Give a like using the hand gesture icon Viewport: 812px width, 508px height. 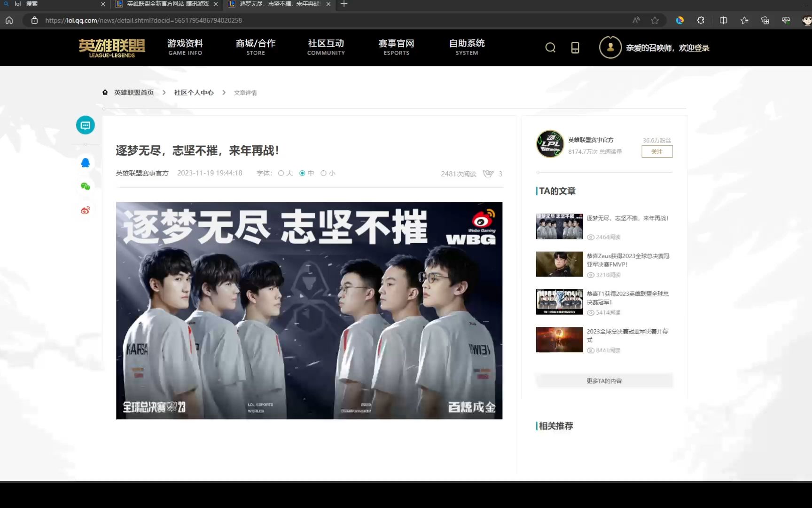pyautogui.click(x=488, y=174)
